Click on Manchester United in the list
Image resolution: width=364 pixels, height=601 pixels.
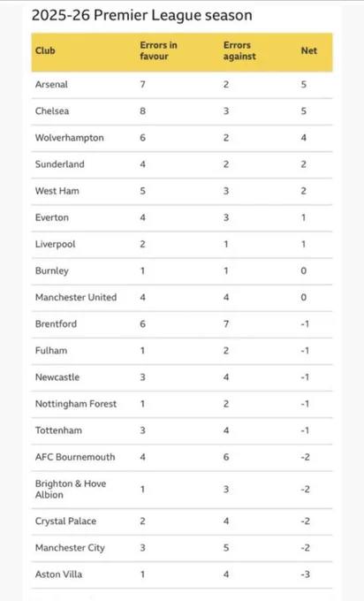pos(76,298)
